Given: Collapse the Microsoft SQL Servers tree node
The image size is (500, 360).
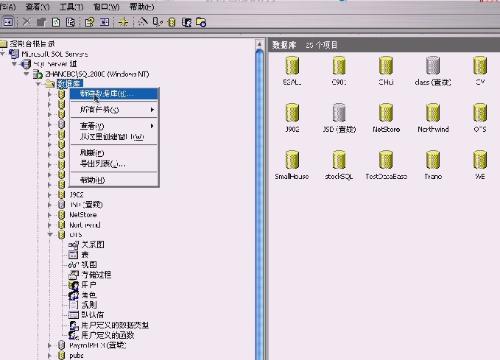Looking at the screenshot, I should pyautogui.click(x=3, y=53).
